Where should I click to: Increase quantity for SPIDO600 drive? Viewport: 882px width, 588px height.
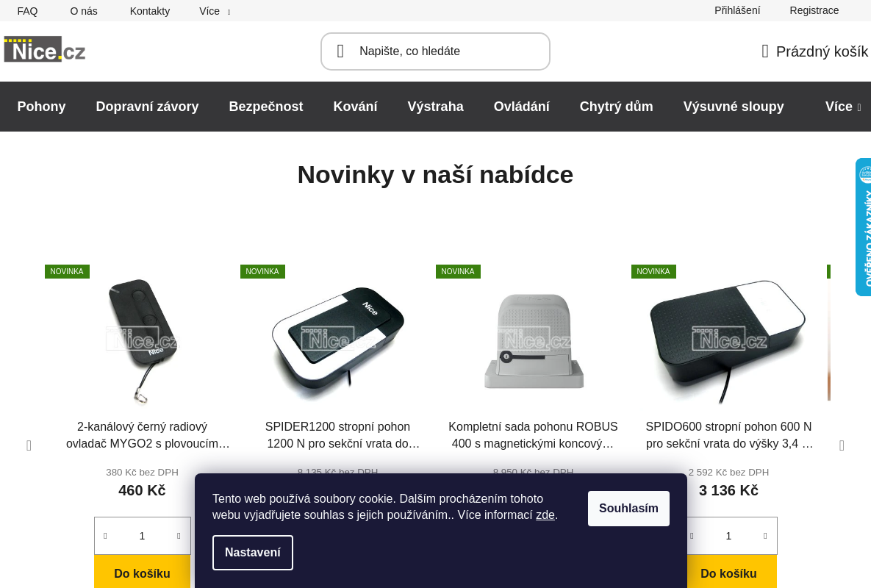(765, 536)
